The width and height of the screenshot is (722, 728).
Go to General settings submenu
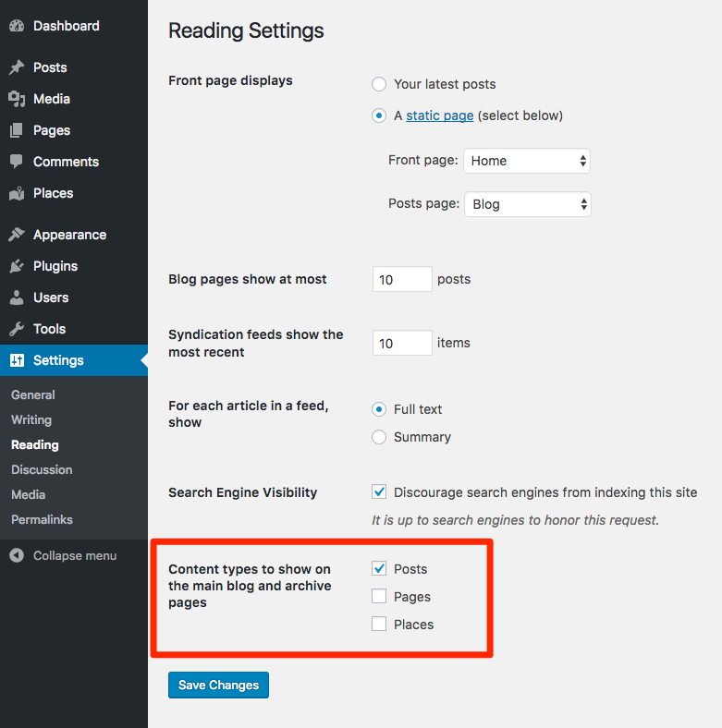coord(33,394)
